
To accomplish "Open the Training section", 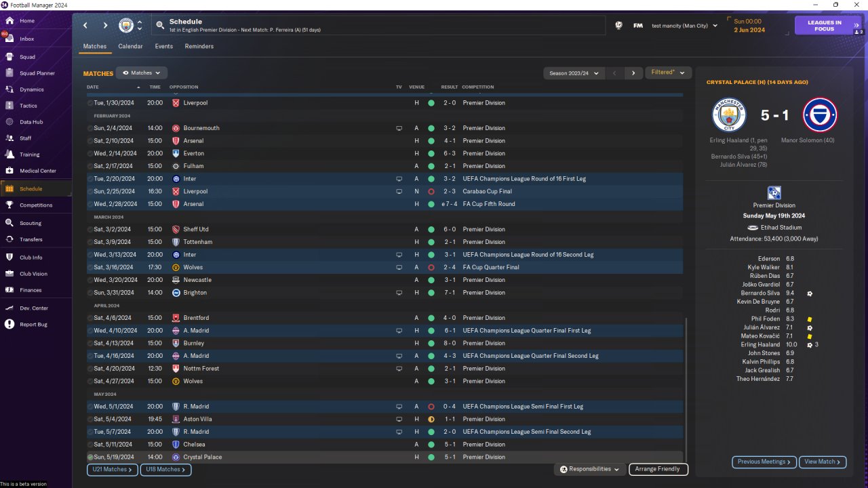I will pyautogui.click(x=29, y=155).
